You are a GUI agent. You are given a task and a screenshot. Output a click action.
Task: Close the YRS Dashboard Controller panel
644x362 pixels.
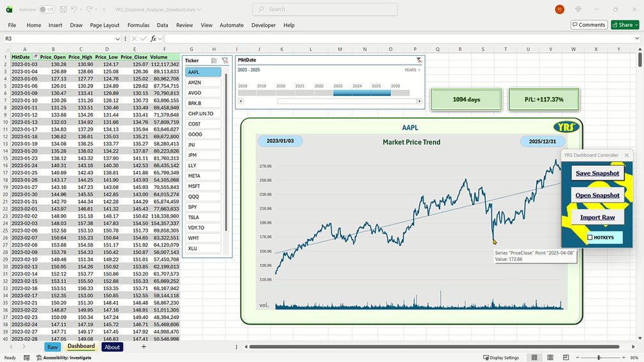(626, 155)
